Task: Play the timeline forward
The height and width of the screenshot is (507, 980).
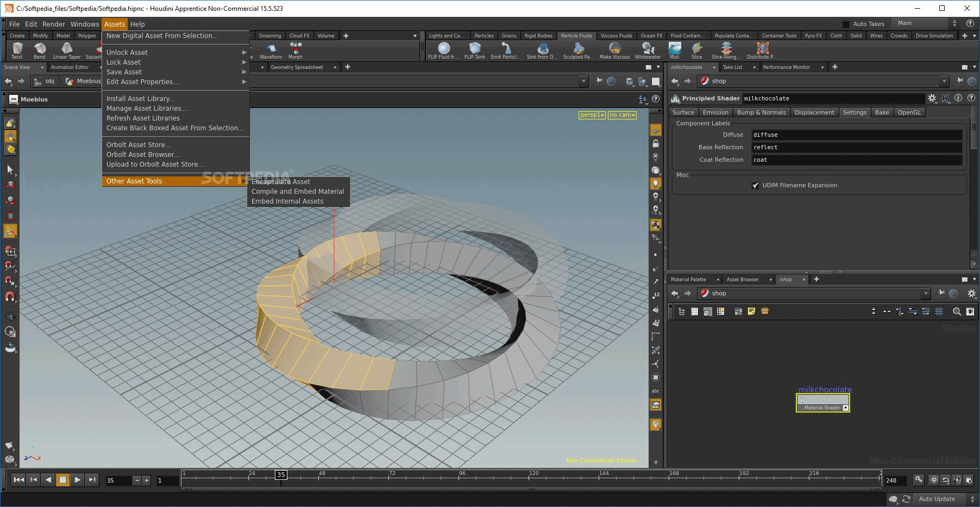Action: (77, 480)
